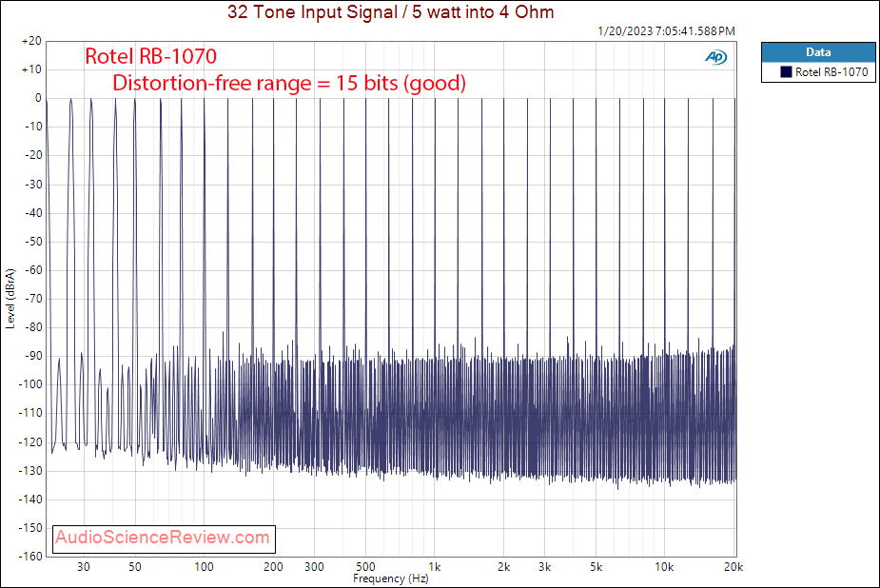This screenshot has width=880, height=588.
Task: Click the blue Data legend header
Action: 818,52
